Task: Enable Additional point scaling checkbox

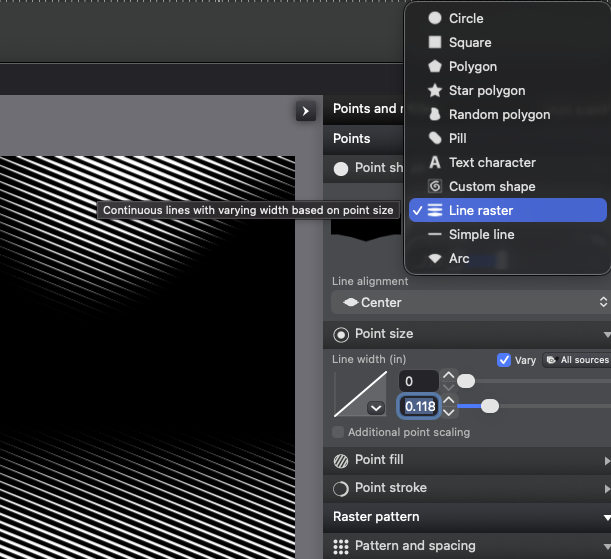Action: point(339,432)
